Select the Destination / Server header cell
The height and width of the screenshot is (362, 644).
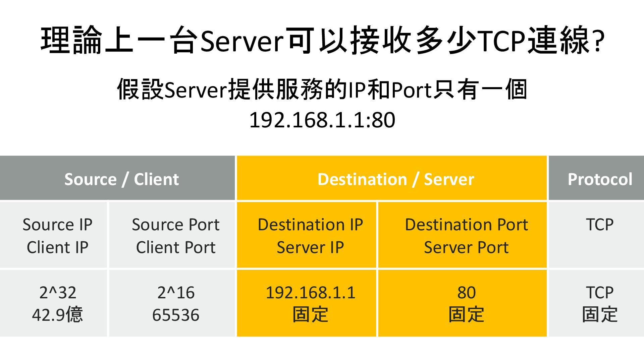tap(392, 178)
